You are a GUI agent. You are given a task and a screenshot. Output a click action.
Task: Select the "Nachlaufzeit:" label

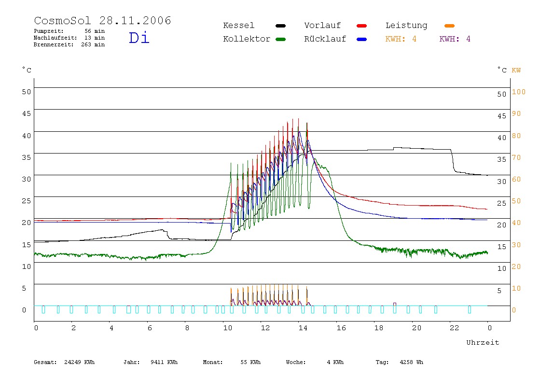(55, 38)
